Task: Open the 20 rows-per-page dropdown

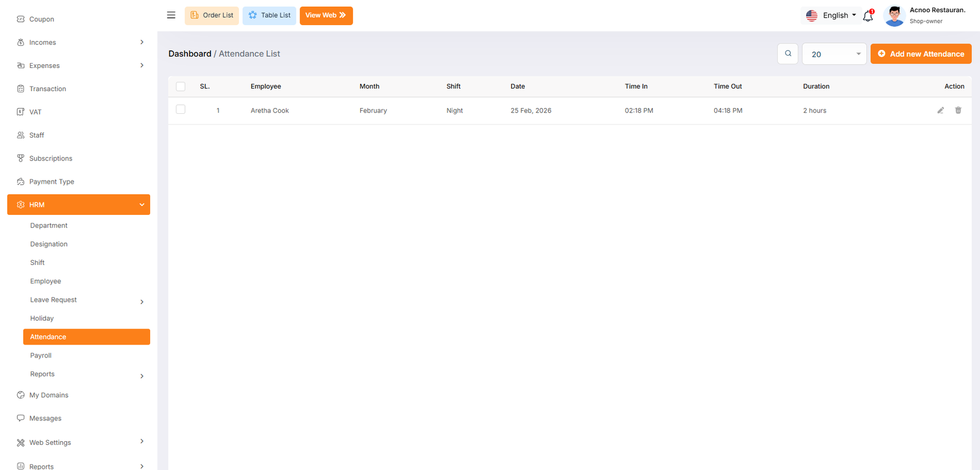Action: pyautogui.click(x=834, y=54)
